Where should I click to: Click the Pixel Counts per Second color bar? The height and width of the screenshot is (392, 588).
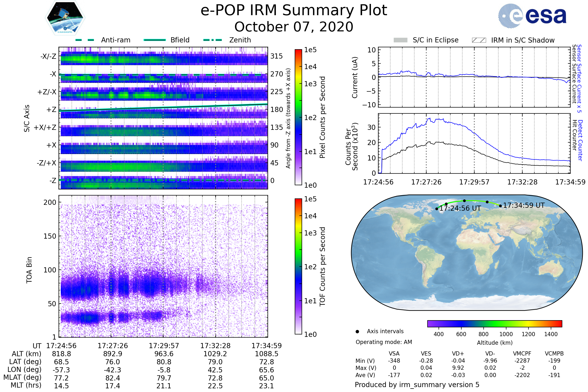coord(298,117)
